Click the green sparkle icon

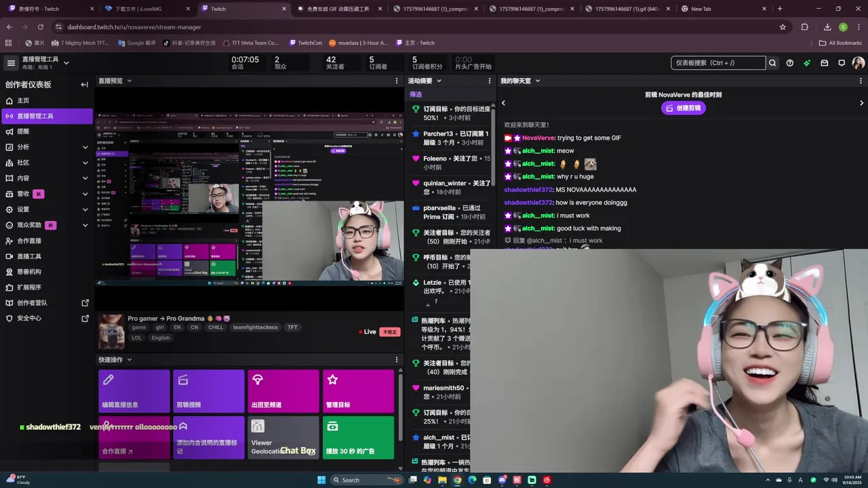807,62
